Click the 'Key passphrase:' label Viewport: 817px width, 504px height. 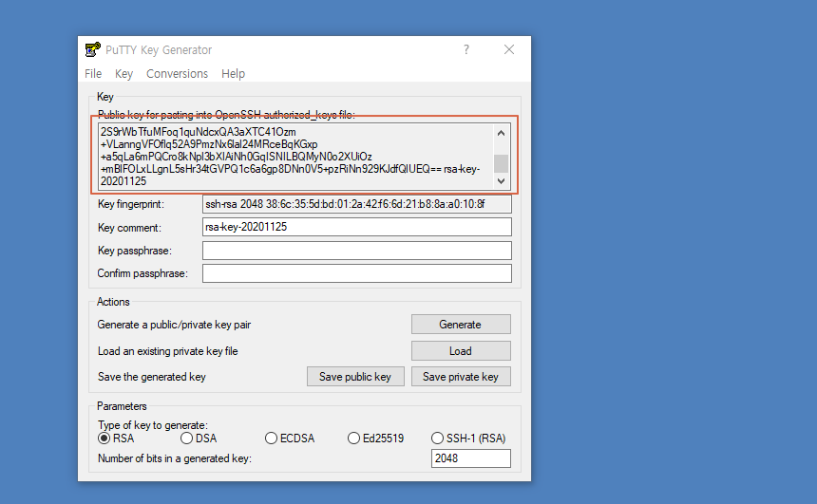click(135, 251)
